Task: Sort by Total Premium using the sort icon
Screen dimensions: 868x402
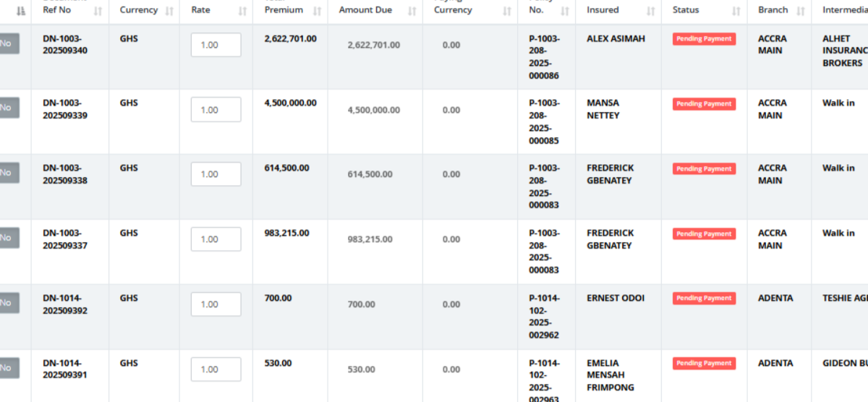Action: (317, 11)
